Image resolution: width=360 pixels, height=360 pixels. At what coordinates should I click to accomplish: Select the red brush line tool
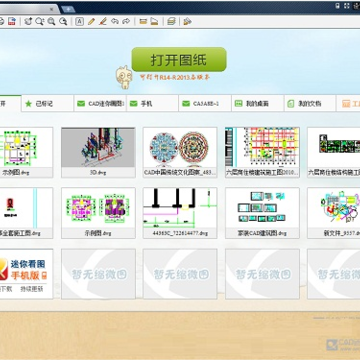103,22
